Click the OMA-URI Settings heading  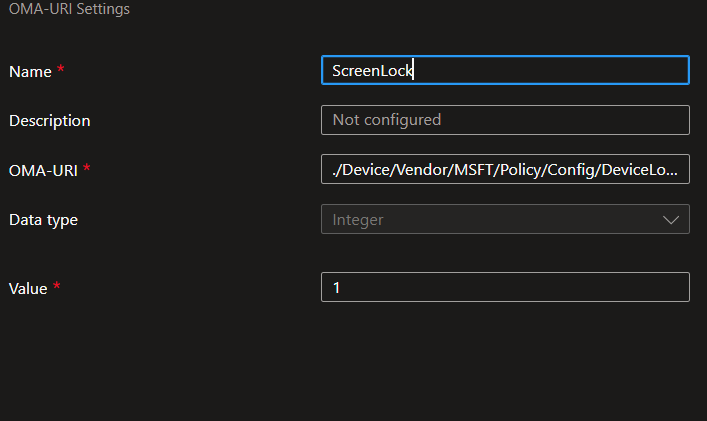pyautogui.click(x=69, y=9)
